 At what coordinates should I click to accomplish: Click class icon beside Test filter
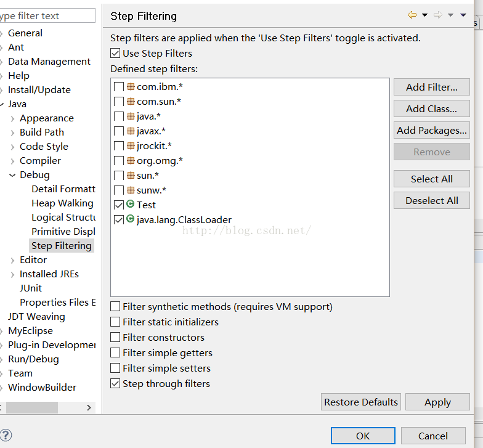coord(131,203)
